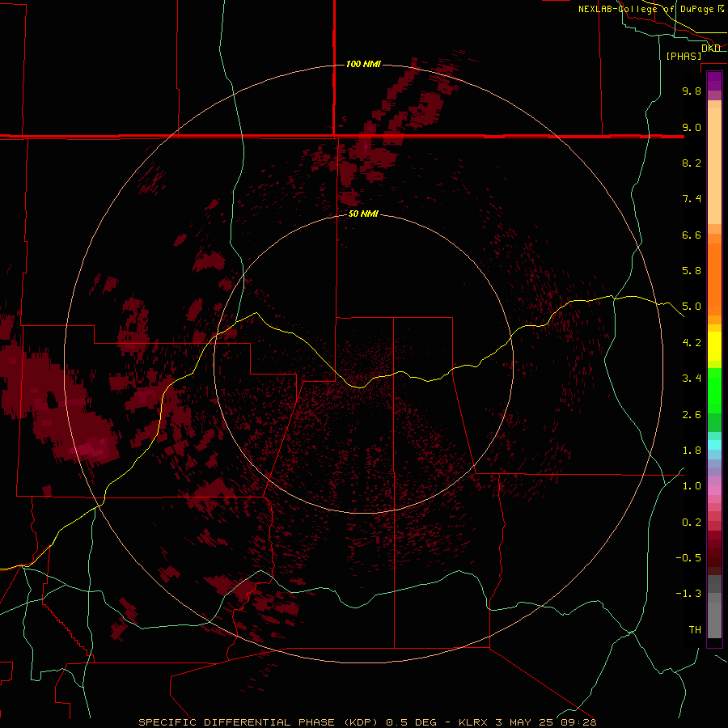Click the NEXLAB-College of DuPage credit text
This screenshot has width=728, height=728.
646,9
